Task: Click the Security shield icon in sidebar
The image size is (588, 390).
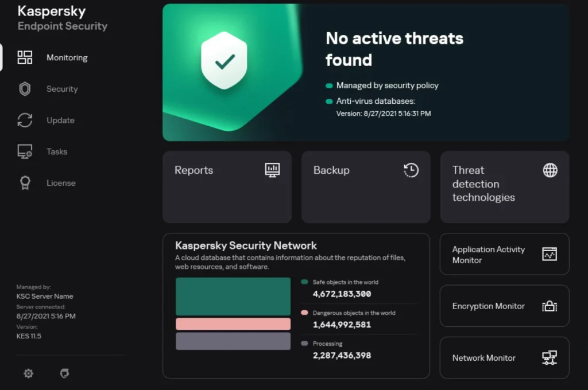Action: point(25,89)
